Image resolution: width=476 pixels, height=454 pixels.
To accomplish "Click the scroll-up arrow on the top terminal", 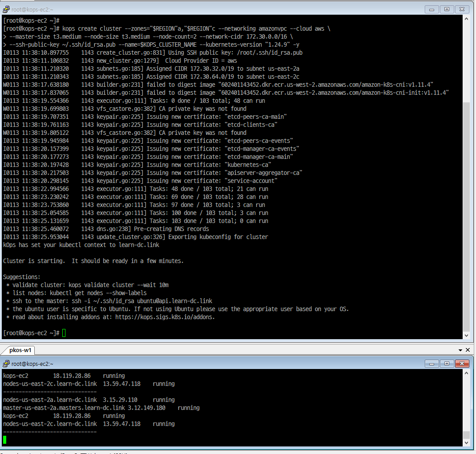I will coord(467,18).
